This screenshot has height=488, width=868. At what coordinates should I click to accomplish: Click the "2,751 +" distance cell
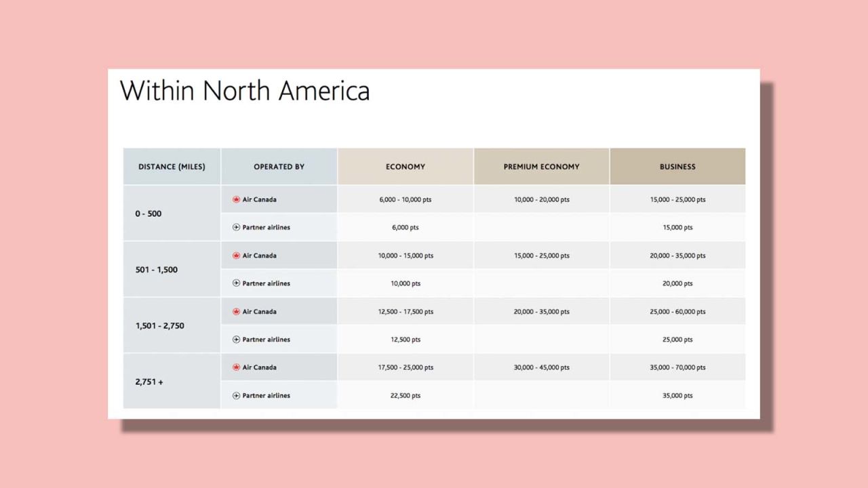click(x=172, y=382)
